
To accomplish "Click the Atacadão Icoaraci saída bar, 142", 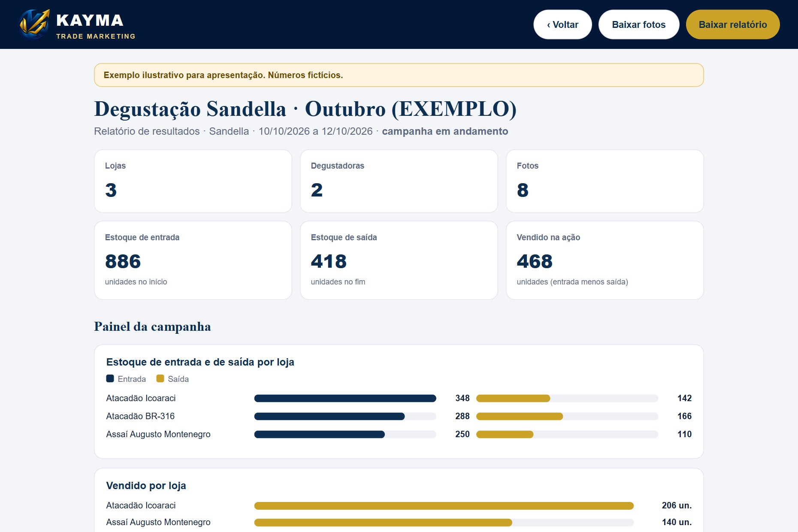I will (513, 399).
